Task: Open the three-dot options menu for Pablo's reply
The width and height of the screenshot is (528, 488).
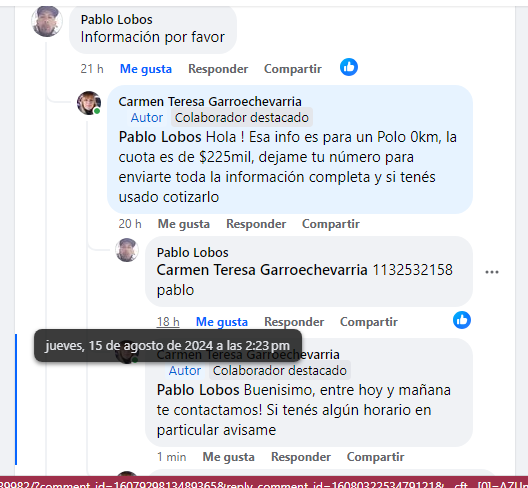Action: (492, 272)
